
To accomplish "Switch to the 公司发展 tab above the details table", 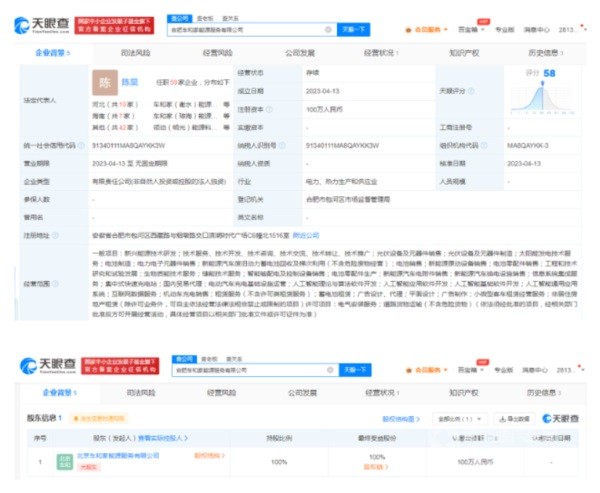I will pyautogui.click(x=300, y=53).
